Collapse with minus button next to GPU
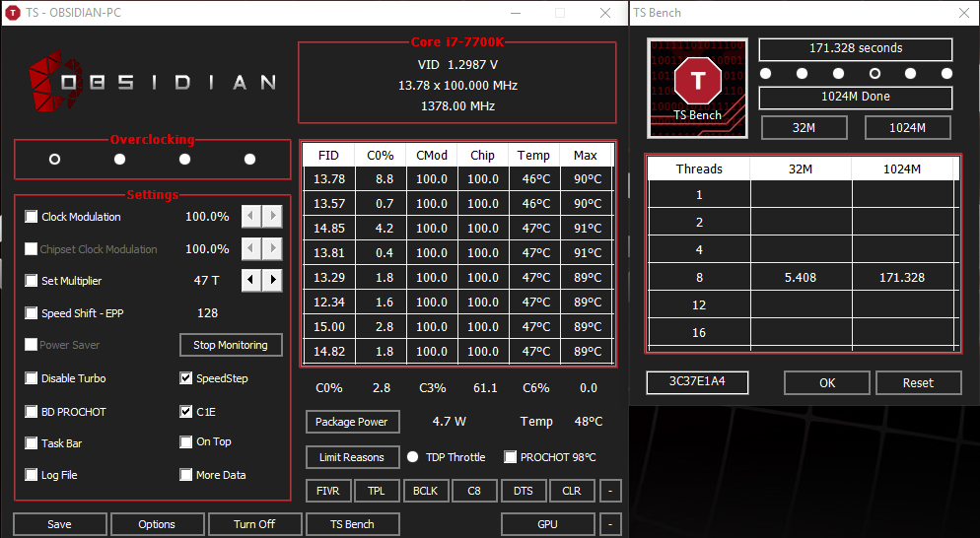The height and width of the screenshot is (538, 980). point(610,524)
